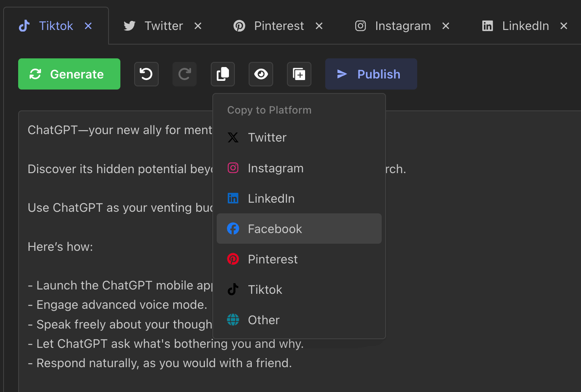
Task: Choose Twitter from Copy to Platform menu
Action: click(267, 138)
